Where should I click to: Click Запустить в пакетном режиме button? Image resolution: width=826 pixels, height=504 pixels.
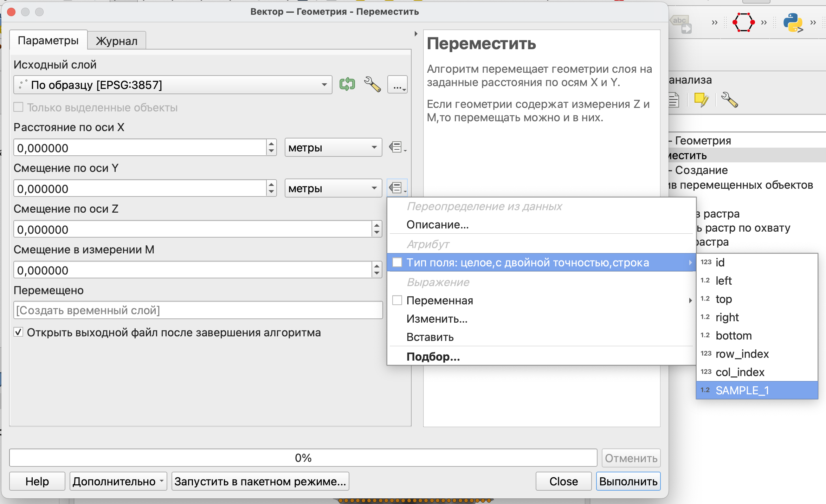pos(260,481)
